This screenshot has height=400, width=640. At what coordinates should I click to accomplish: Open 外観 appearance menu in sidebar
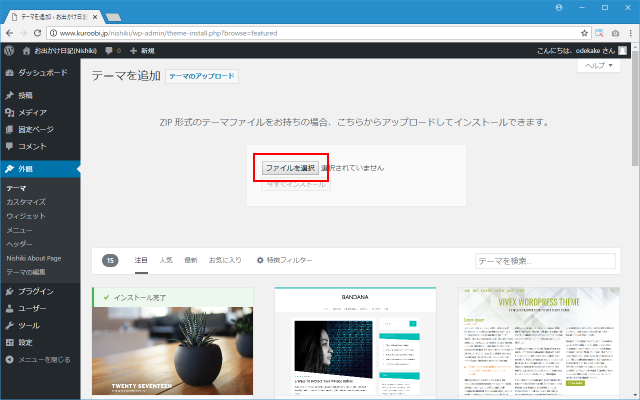pyautogui.click(x=40, y=169)
